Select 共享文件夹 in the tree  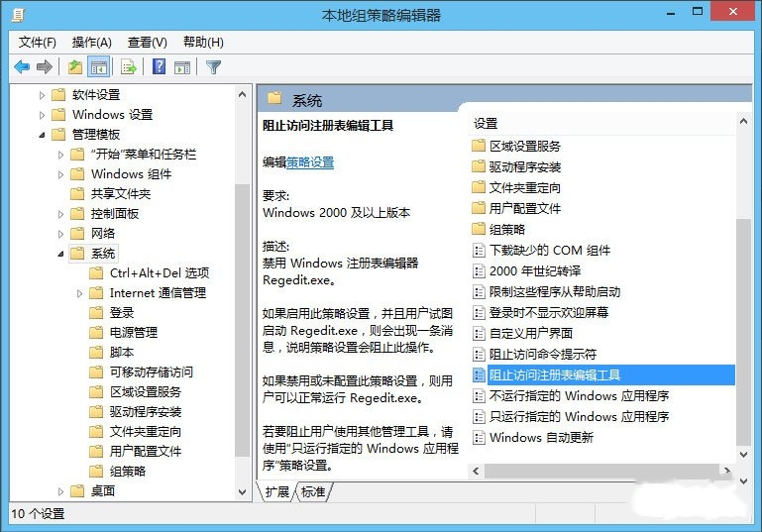pyautogui.click(x=121, y=194)
